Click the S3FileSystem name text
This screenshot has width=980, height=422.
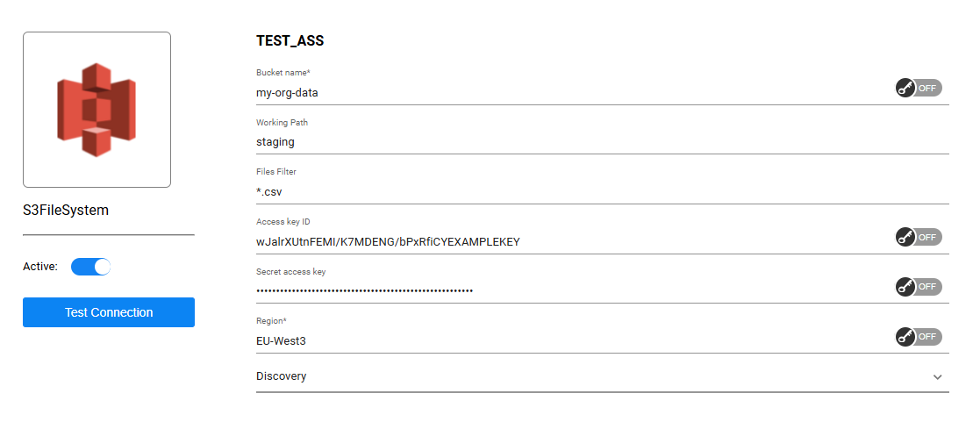(66, 211)
